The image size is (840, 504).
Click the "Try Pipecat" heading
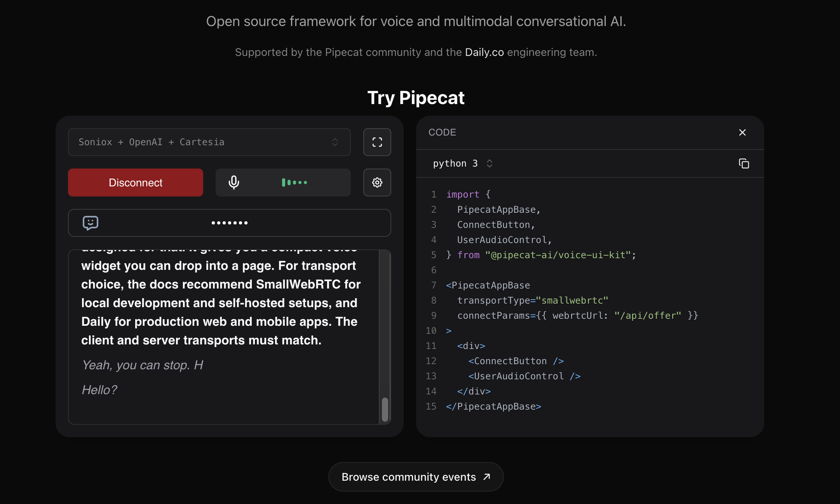point(416,98)
